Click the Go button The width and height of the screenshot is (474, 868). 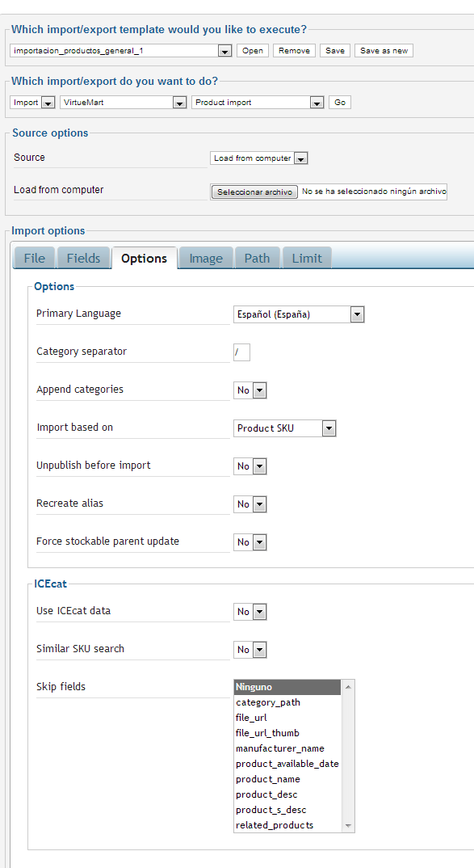pos(340,103)
